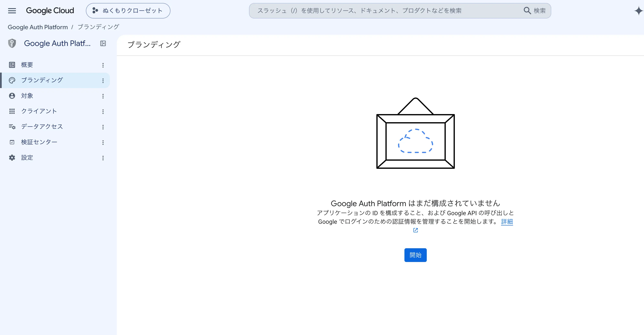Click the 詳細 learn more link
644x335 pixels.
coord(507,222)
